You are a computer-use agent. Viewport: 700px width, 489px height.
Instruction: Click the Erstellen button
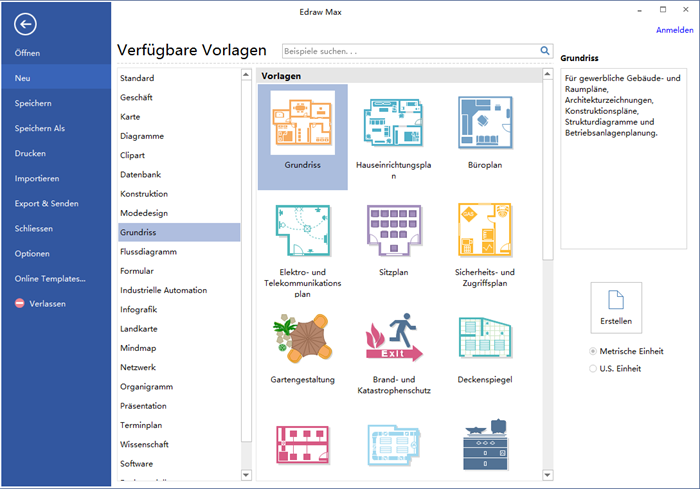(616, 308)
